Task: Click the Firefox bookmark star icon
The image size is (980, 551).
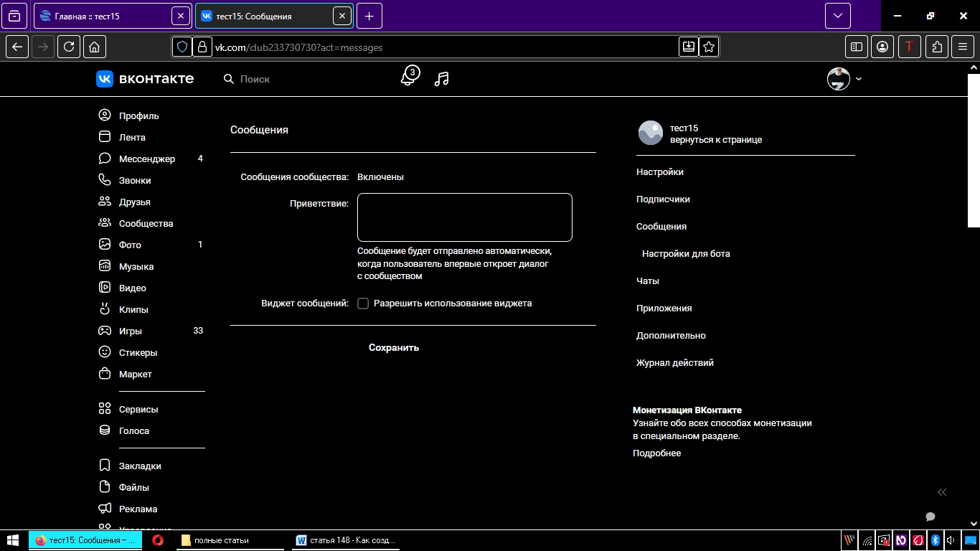Action: (x=709, y=47)
